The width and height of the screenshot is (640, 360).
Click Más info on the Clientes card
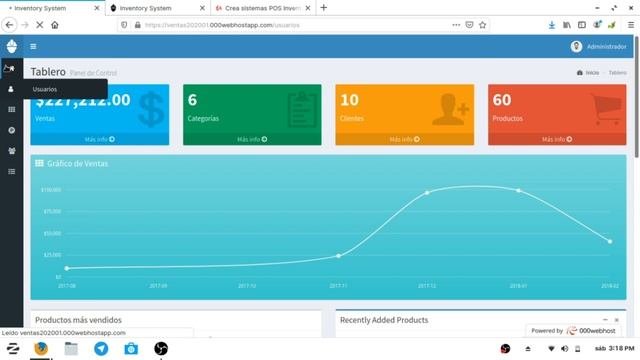coord(404,139)
